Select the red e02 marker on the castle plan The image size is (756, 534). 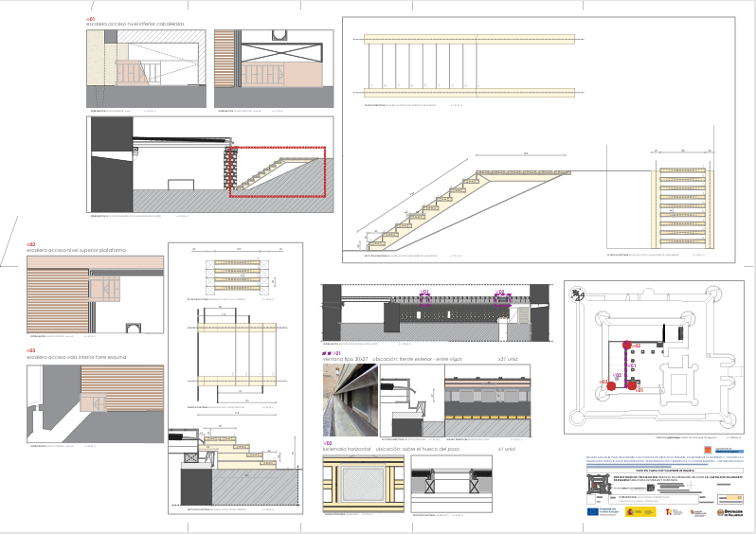click(626, 347)
